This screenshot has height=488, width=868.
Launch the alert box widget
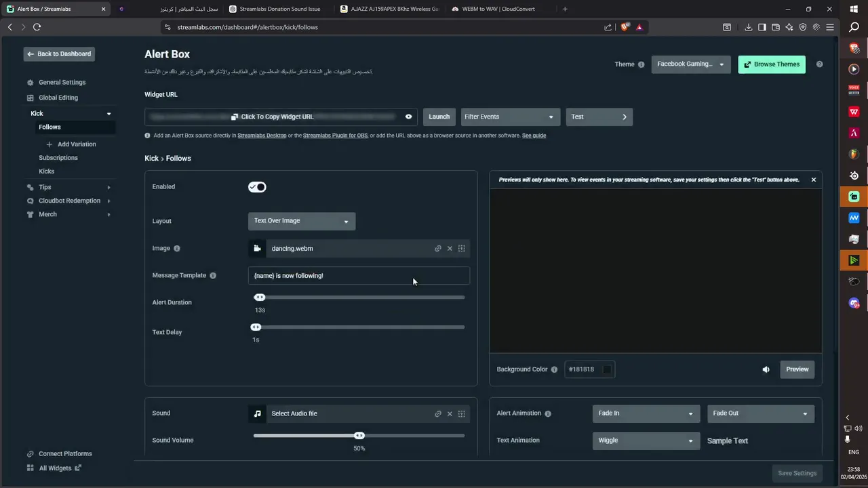coord(439,117)
